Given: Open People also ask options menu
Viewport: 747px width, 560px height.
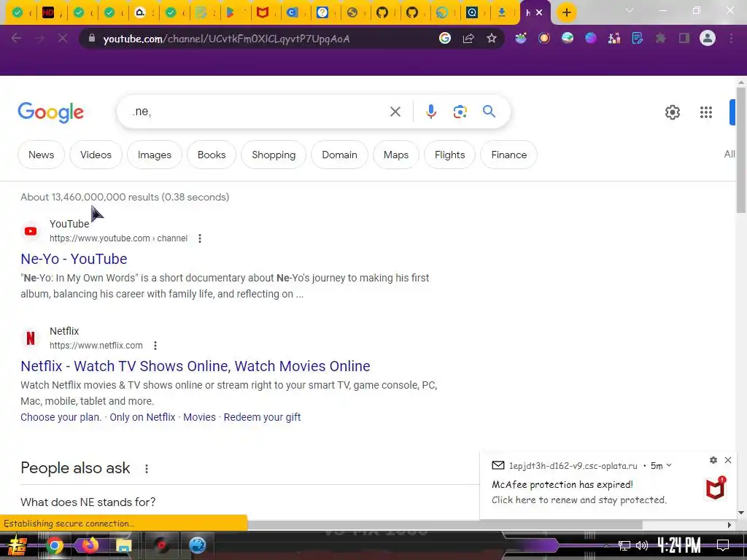Looking at the screenshot, I should tap(147, 469).
